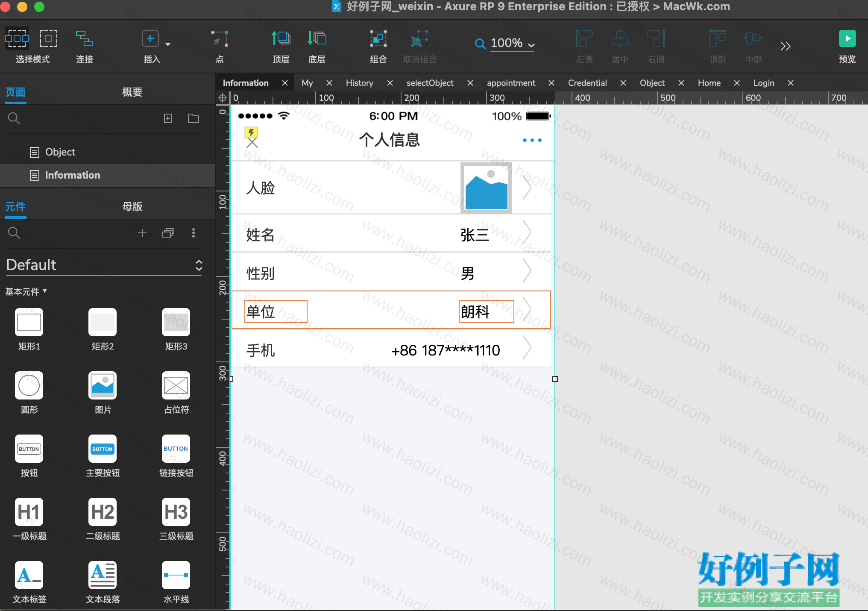
Task: Add a new folder icon
Action: click(194, 118)
